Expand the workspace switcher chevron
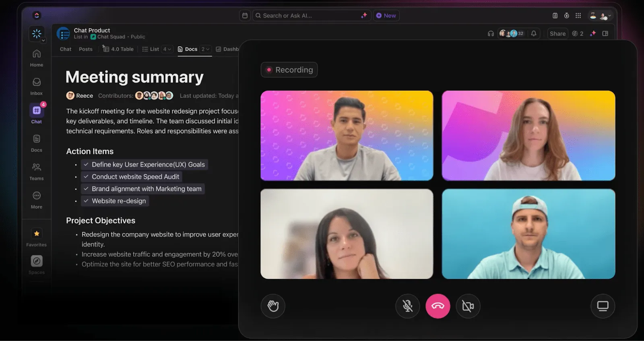Viewport: 644px width, 341px height. [x=43, y=40]
